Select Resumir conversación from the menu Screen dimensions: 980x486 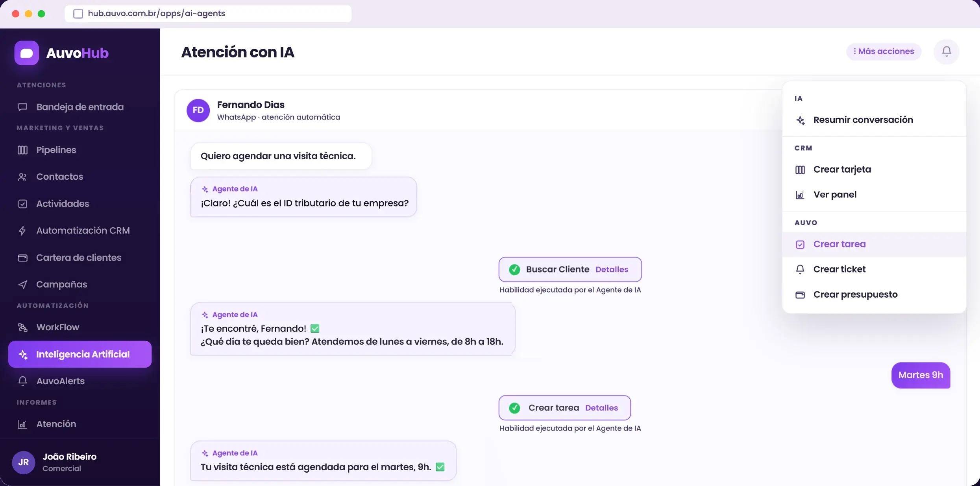click(874, 120)
